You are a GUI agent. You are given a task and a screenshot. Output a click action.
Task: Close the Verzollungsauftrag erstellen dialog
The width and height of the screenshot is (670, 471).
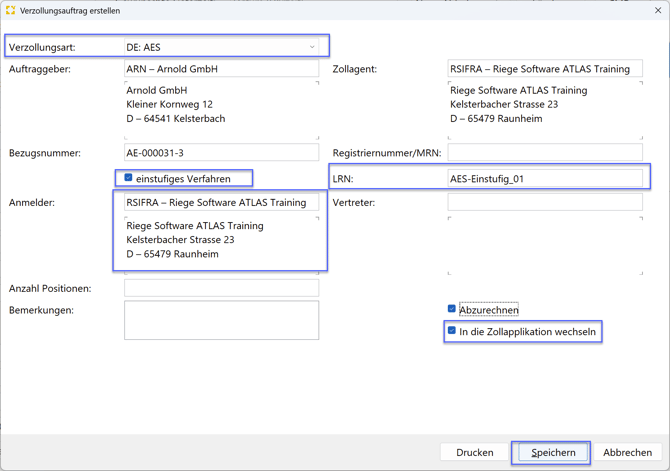(x=657, y=11)
